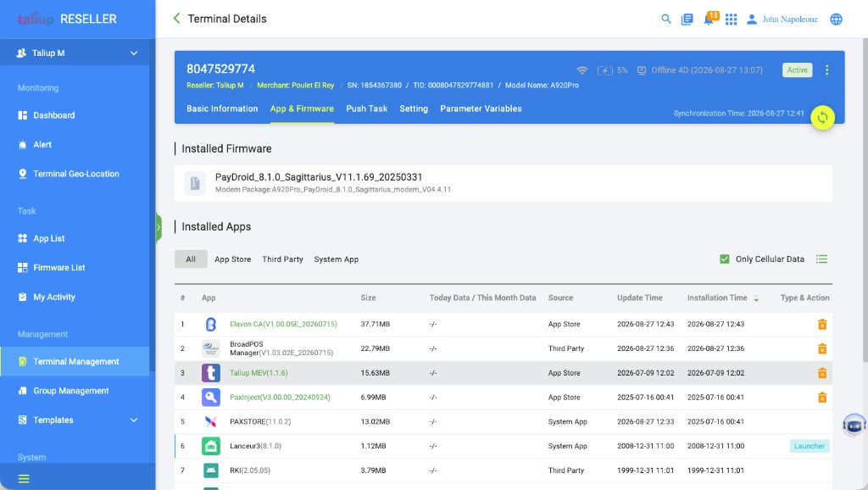Click the Elavon CA app icon

[210, 324]
